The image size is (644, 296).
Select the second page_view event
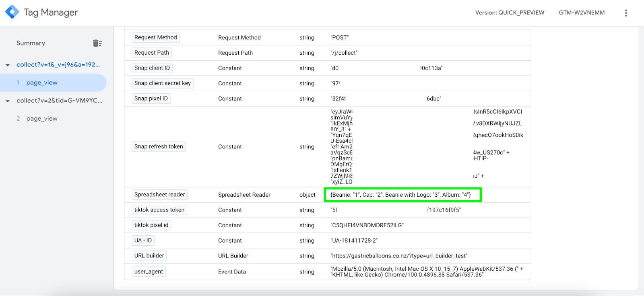click(x=42, y=119)
